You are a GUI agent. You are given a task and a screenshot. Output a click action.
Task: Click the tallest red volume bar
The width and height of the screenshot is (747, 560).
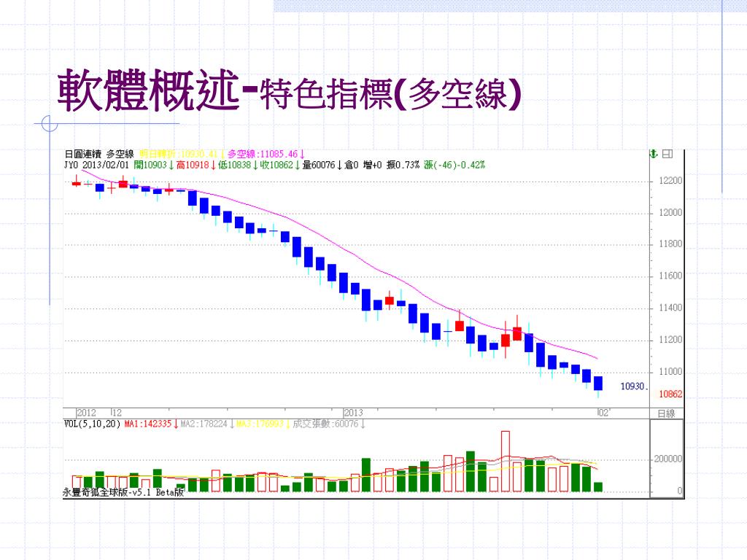(506, 462)
